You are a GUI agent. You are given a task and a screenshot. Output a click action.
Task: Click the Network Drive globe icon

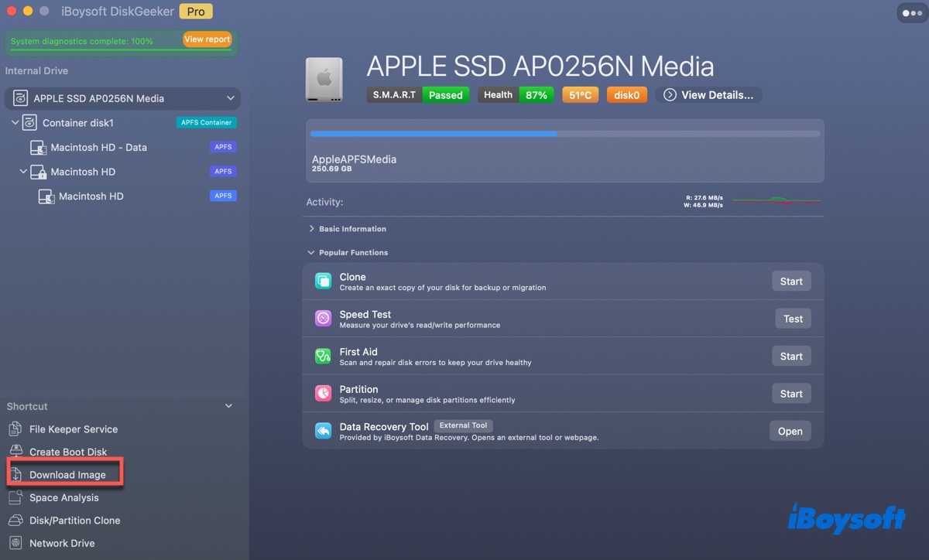coord(15,543)
